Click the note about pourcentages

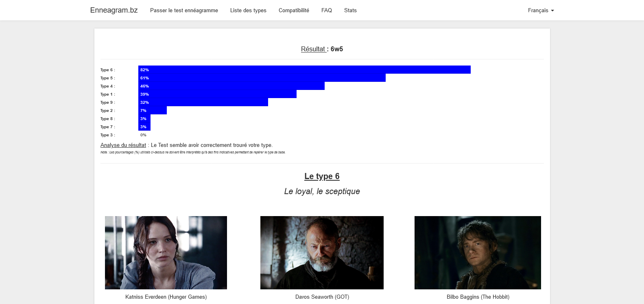pyautogui.click(x=193, y=152)
